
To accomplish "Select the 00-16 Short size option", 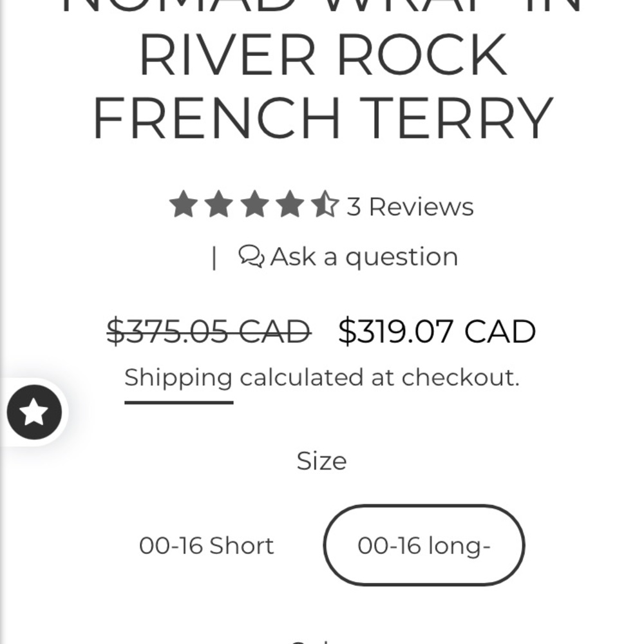I will click(x=207, y=545).
